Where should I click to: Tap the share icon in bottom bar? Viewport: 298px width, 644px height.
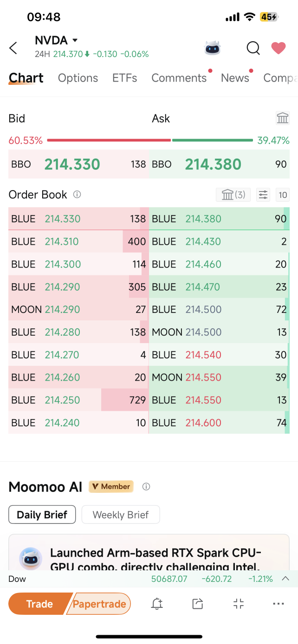(198, 604)
